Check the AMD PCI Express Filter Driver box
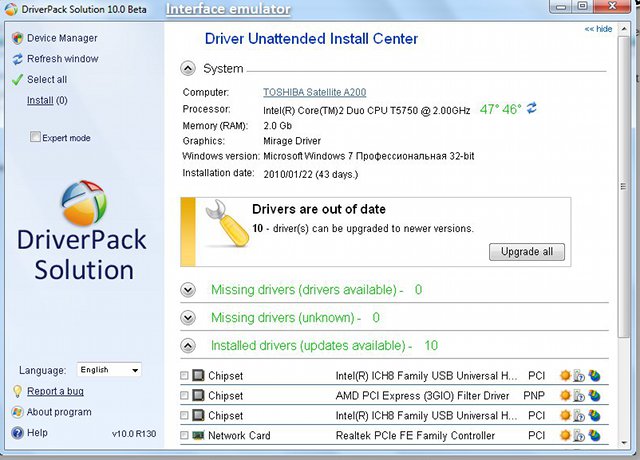640x460 pixels. 184,395
